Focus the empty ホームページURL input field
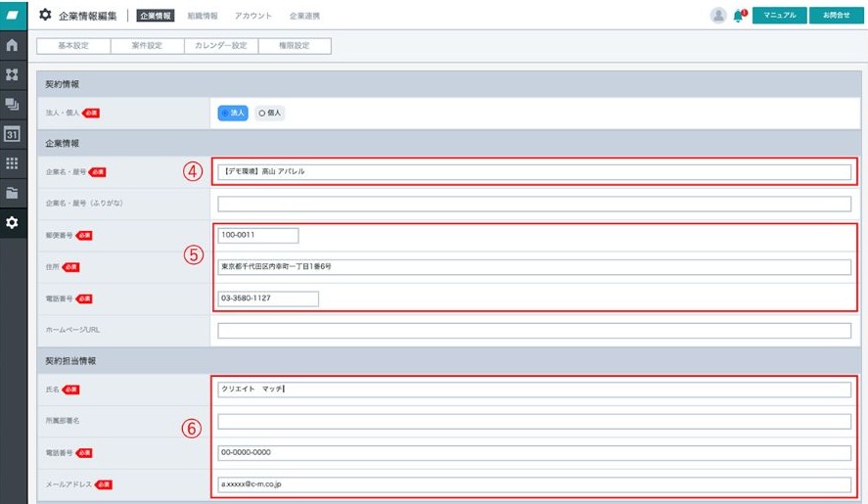Viewport: 868px width, 504px height. (x=534, y=330)
